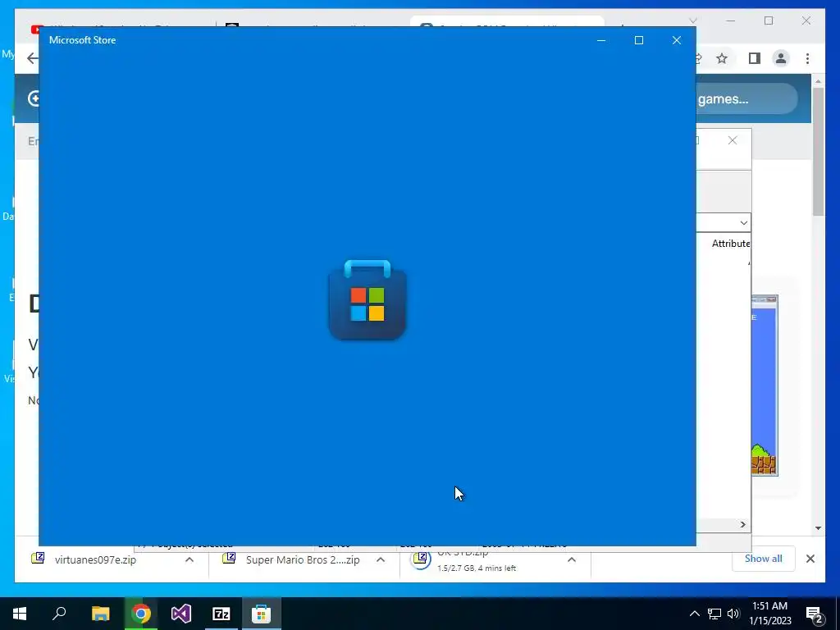Open the Mario game screenshot thumbnail
The width and height of the screenshot is (840, 630).
click(x=764, y=386)
